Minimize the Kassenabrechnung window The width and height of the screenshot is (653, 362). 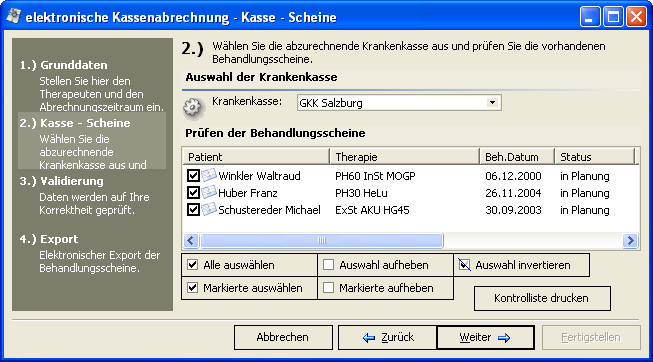tap(590, 17)
